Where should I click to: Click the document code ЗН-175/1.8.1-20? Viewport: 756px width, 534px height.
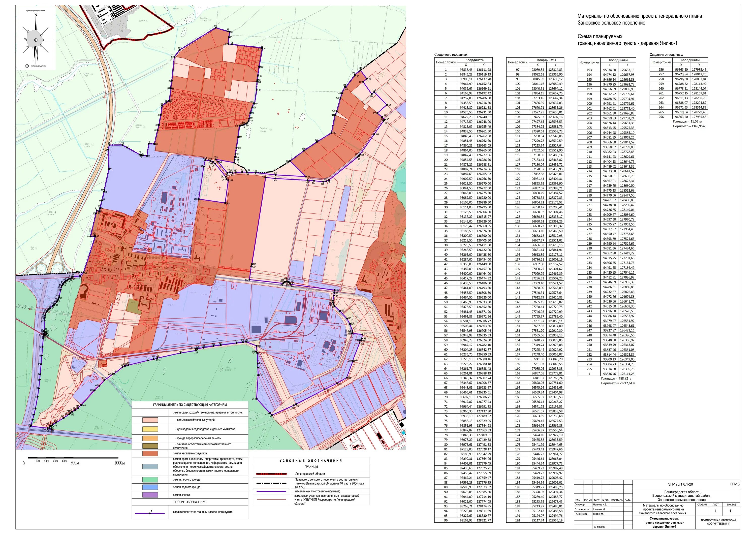(680, 484)
